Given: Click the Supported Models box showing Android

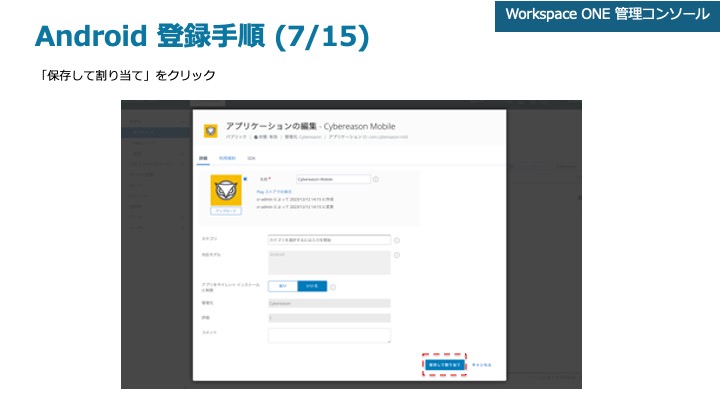Looking at the screenshot, I should click(x=329, y=262).
